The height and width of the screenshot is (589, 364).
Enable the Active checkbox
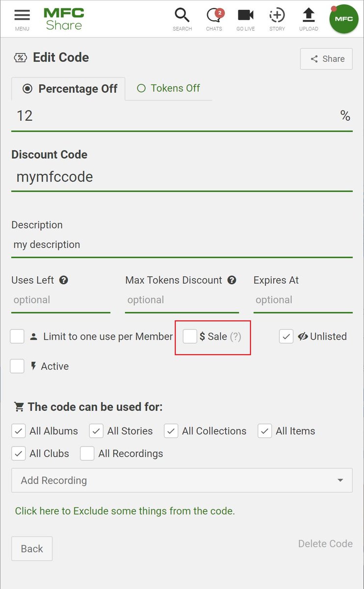coord(17,366)
